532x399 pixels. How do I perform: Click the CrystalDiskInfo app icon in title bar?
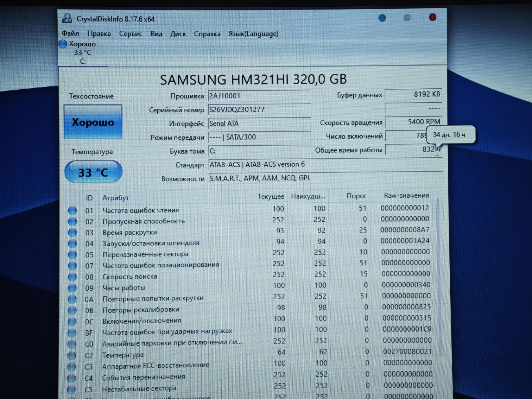(67, 18)
